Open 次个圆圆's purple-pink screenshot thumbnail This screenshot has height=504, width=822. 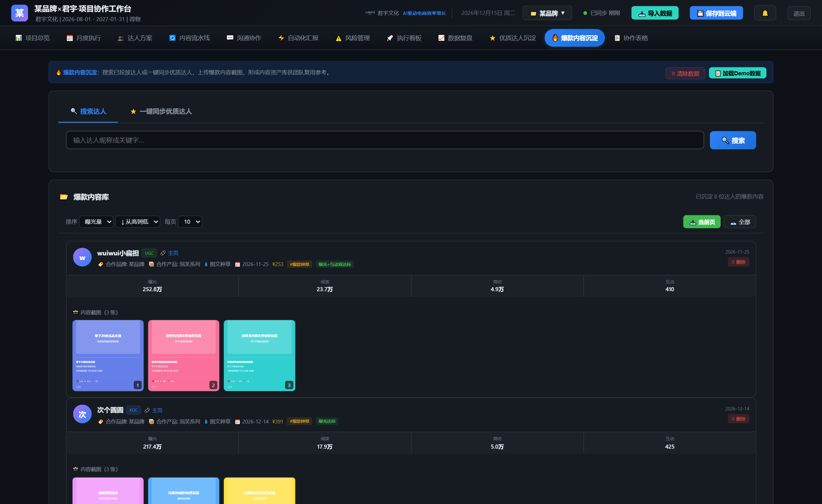coord(108,491)
